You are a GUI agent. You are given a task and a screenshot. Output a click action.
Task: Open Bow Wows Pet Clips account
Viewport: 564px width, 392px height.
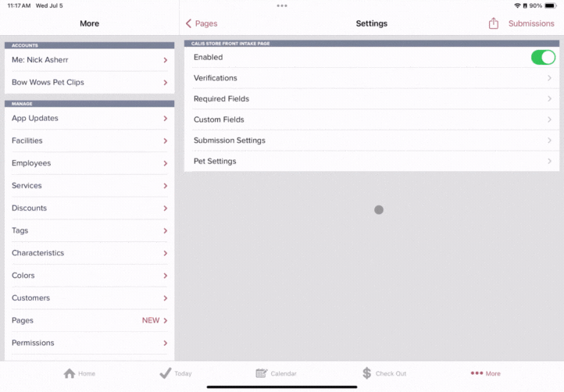[89, 82]
